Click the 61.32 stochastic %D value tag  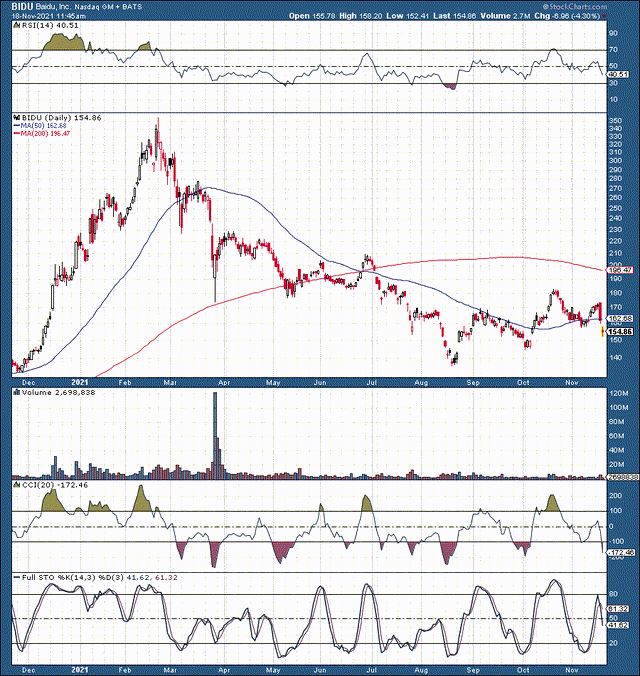(618, 609)
